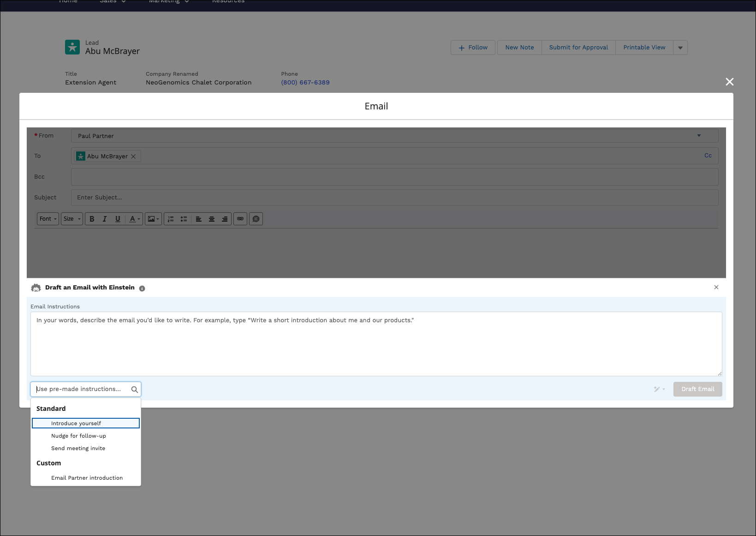This screenshot has height=536, width=756.
Task: Open the Home navigation tab
Action: click(68, 2)
